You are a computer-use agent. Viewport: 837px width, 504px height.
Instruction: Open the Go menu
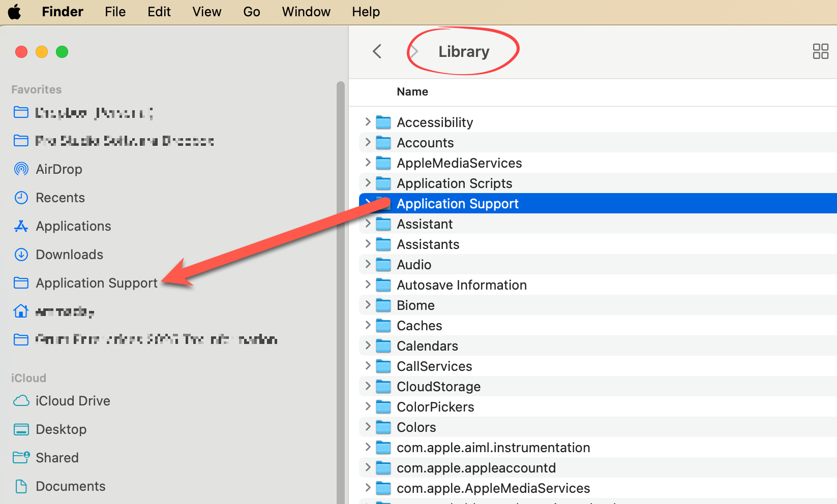point(251,12)
